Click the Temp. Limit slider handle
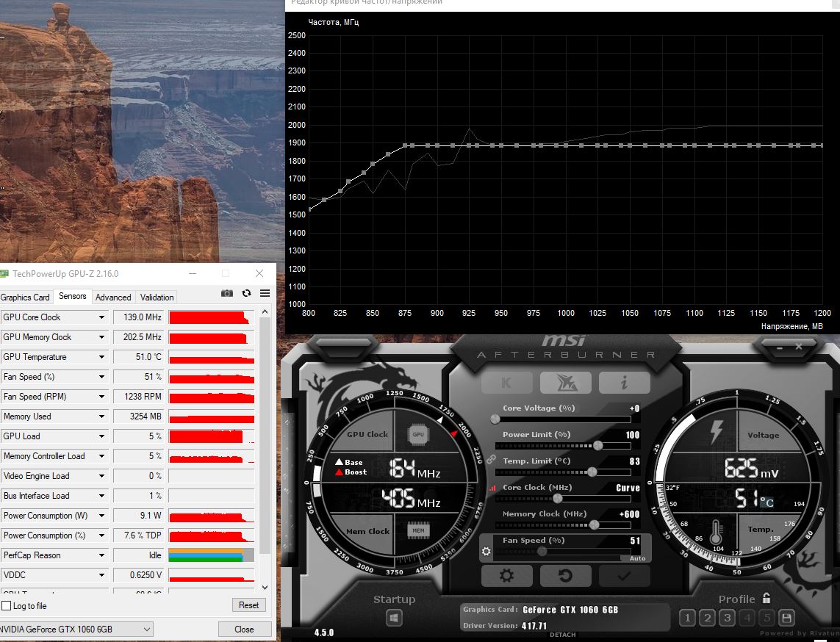Viewport: 840px width, 642px height. (x=592, y=472)
